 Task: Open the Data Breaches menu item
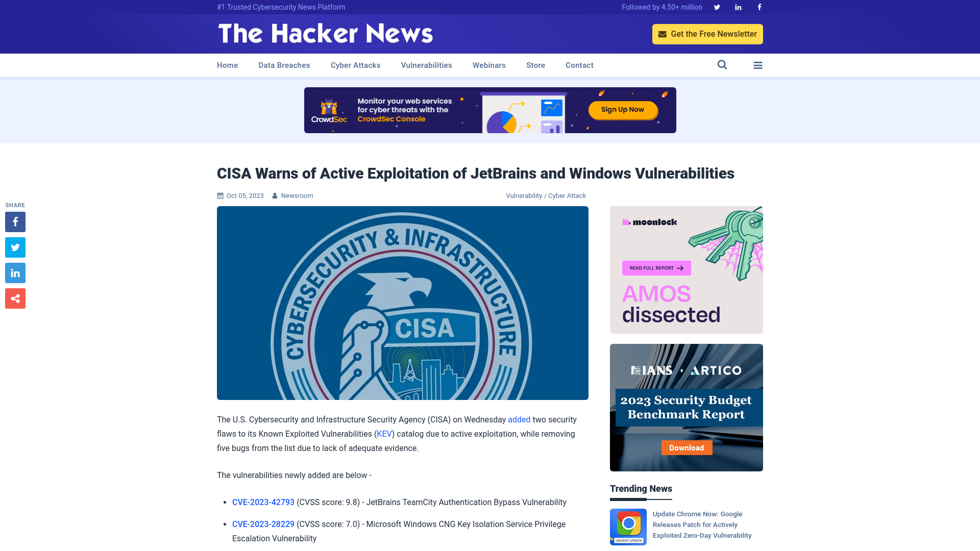tap(284, 65)
